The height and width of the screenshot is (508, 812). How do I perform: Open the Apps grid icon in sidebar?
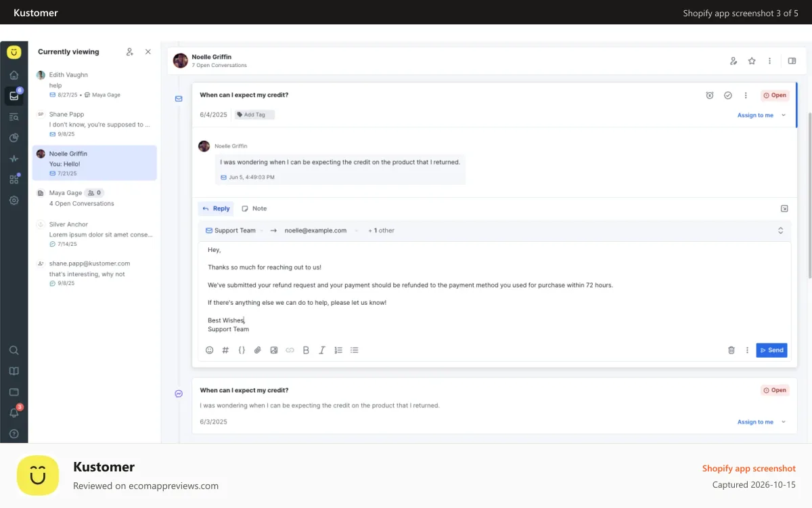point(14,179)
